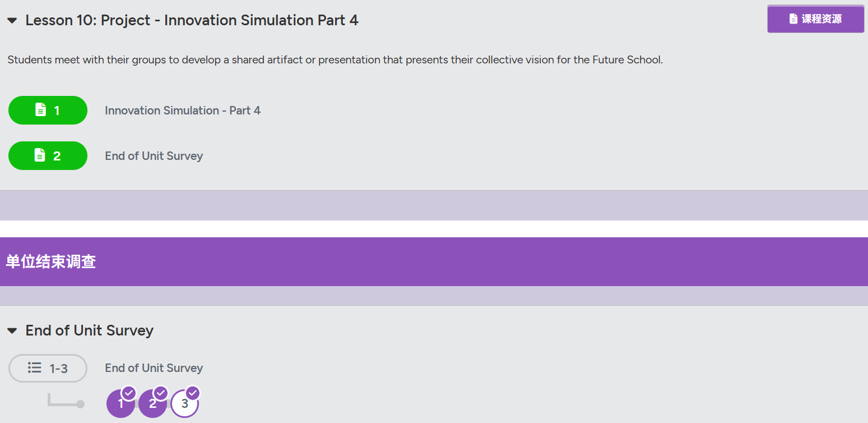This screenshot has width=868, height=423.
Task: Click checkmark badge on bubble 1
Action: point(129,393)
